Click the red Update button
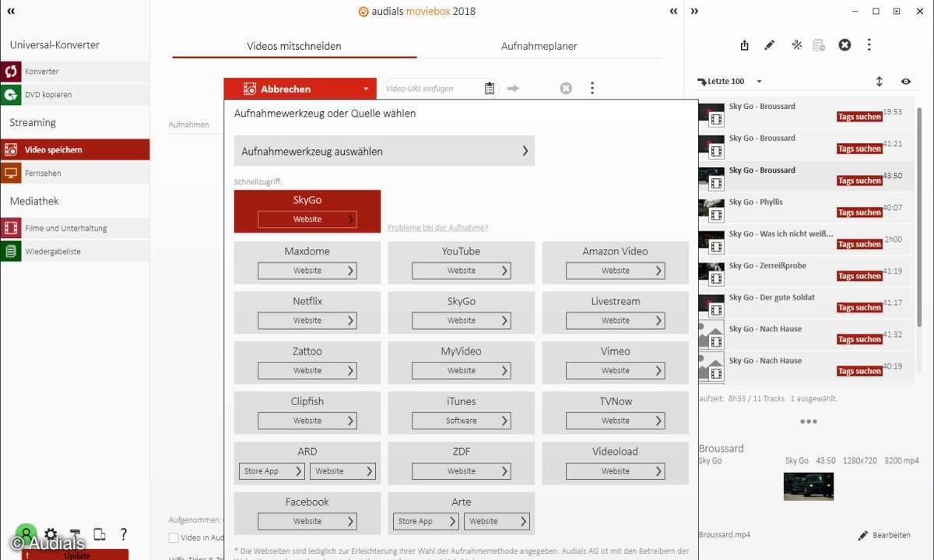 75,555
